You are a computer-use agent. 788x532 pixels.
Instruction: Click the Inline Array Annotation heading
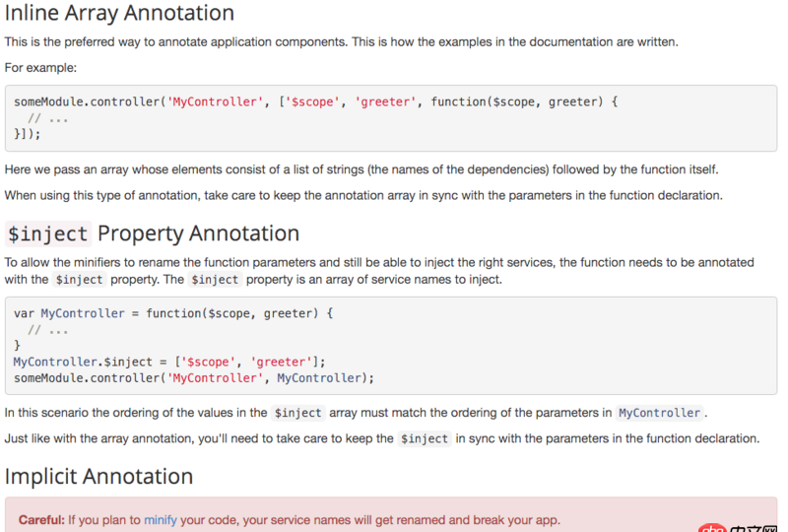click(x=119, y=14)
